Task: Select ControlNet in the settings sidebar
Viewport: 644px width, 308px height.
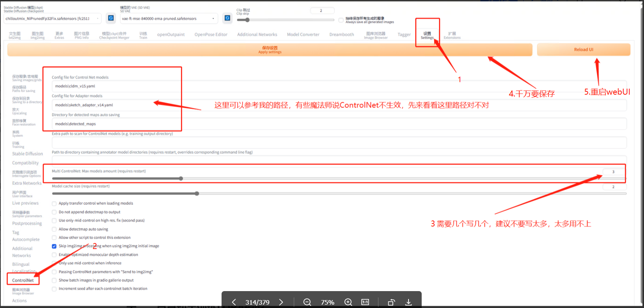Action: pos(23,280)
